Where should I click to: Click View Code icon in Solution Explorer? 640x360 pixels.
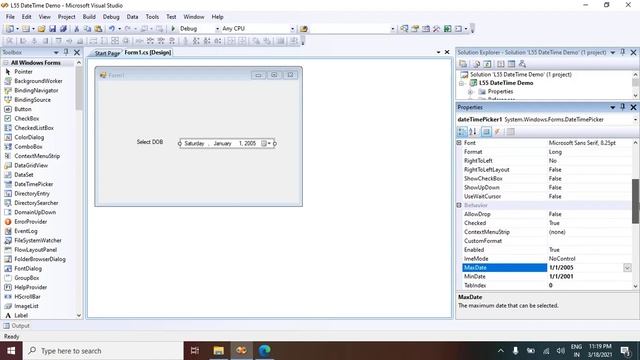point(500,64)
